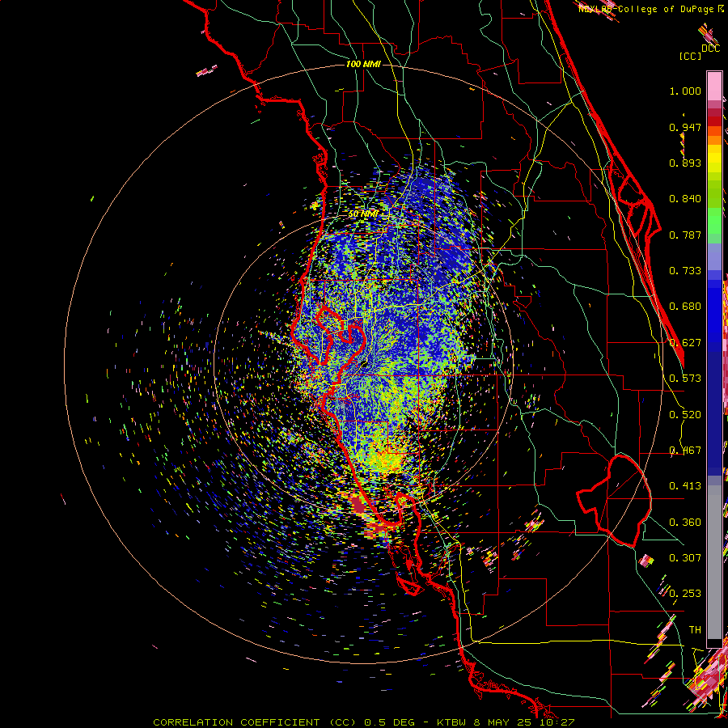Click the 0.947 legend value

[685, 127]
